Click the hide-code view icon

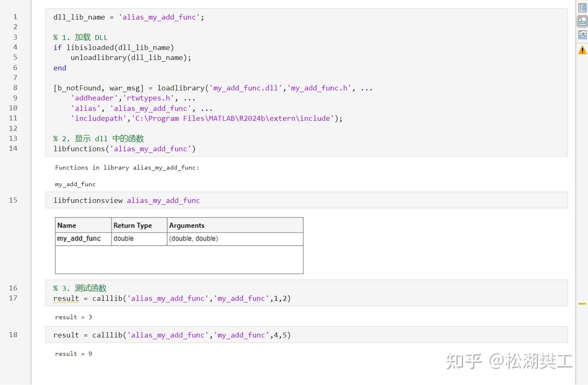(x=582, y=35)
